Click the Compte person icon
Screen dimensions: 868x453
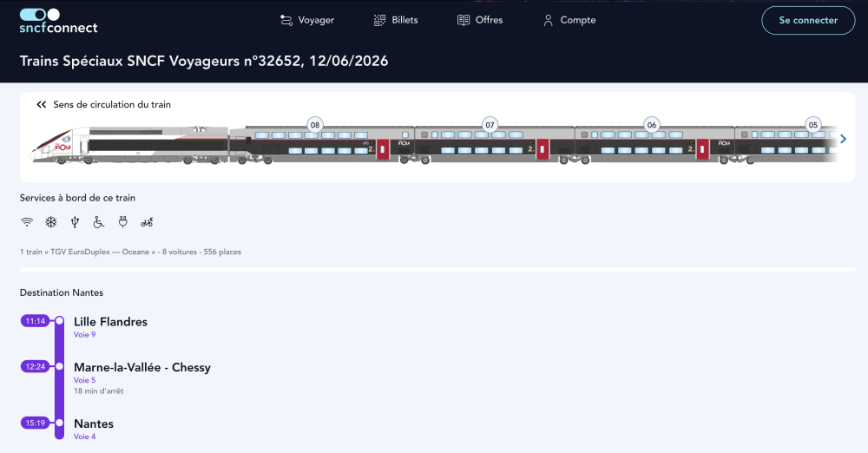[x=548, y=21]
